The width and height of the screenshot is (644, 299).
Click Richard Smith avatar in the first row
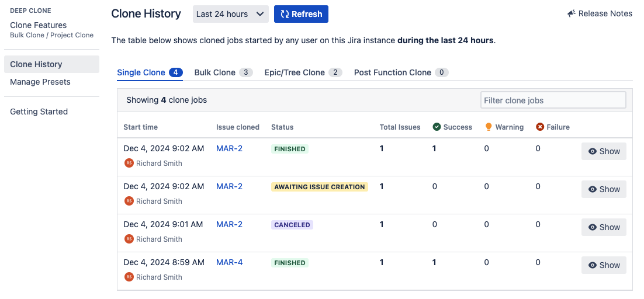(x=129, y=164)
